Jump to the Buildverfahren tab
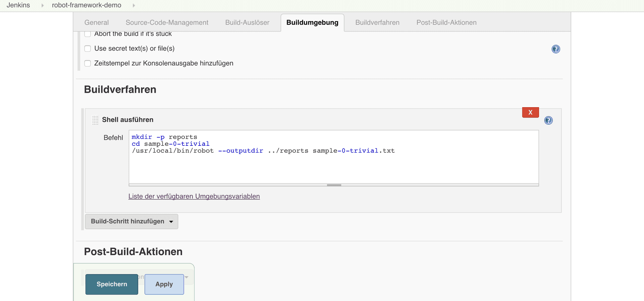 (377, 23)
